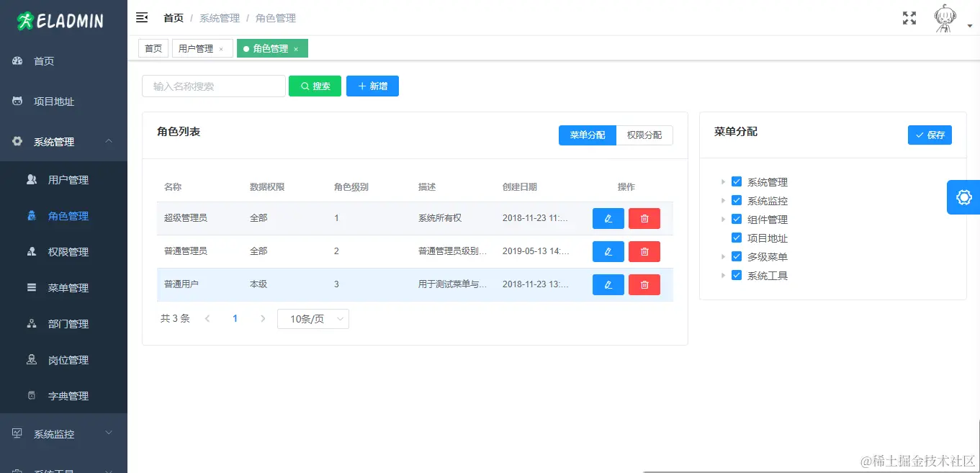The width and height of the screenshot is (980, 473).
Task: Click the 新增 button
Action: pos(372,86)
